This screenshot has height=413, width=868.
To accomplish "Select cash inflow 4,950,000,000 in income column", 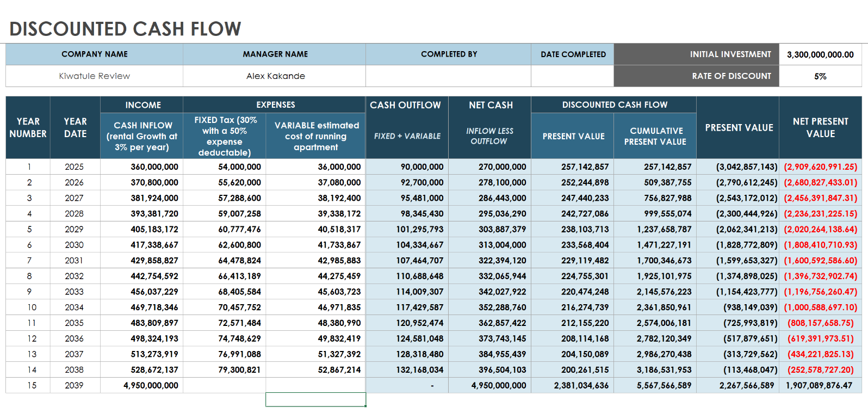I will 142,386.
